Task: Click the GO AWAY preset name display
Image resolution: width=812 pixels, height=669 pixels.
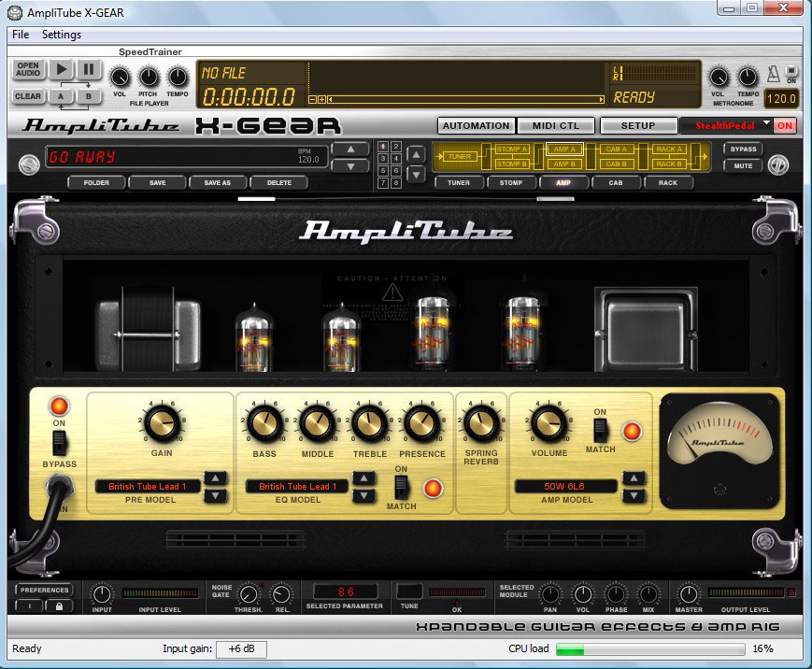Action: 187,157
